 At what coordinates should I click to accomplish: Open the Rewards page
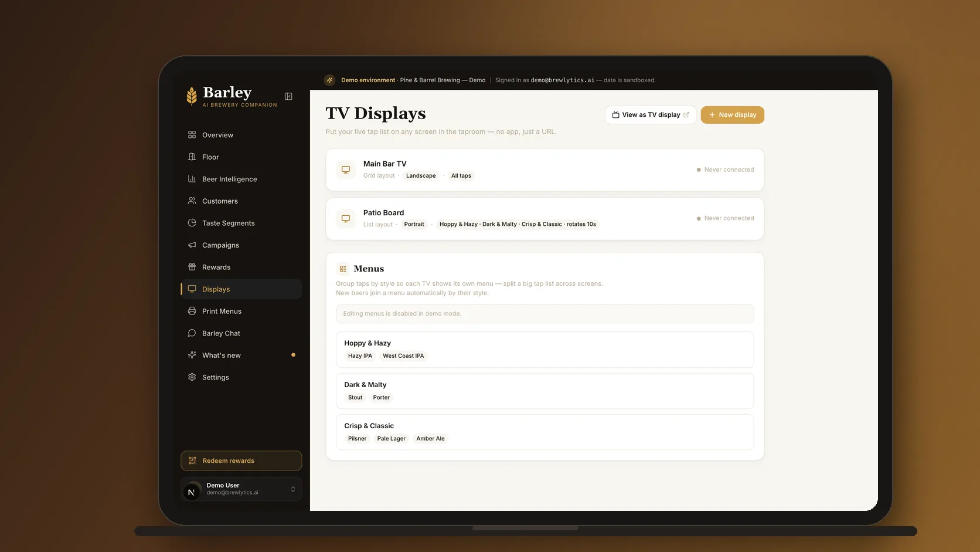[x=241, y=267]
